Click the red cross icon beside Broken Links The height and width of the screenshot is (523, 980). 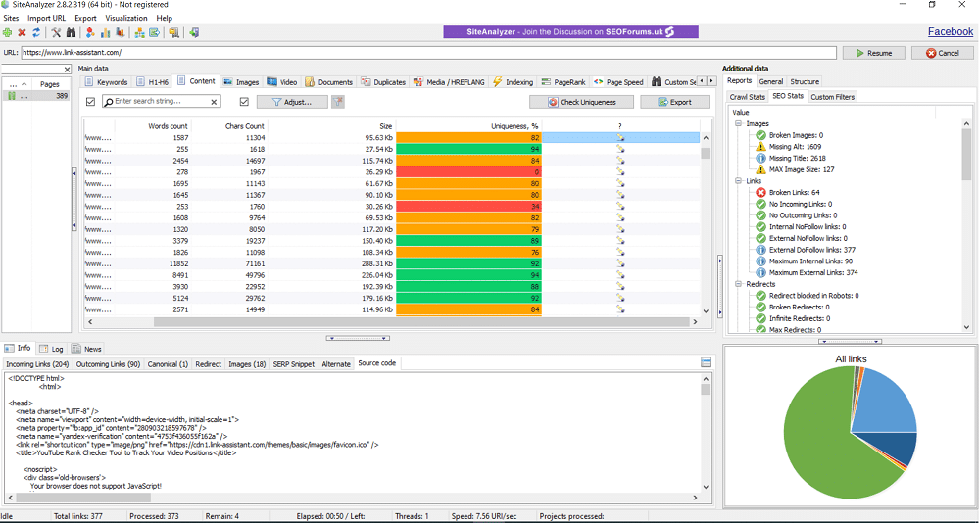[x=760, y=193]
